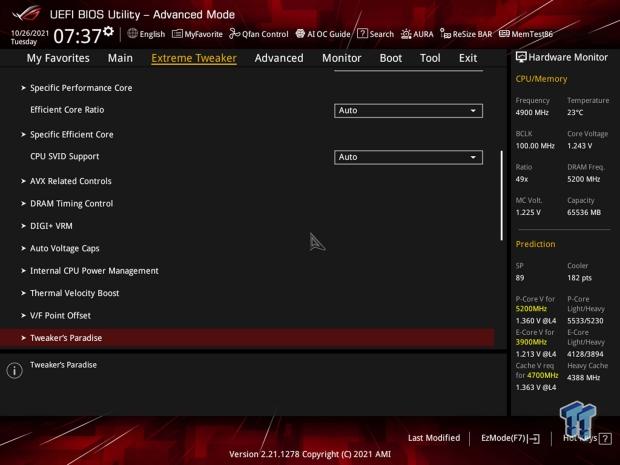The width and height of the screenshot is (620, 465).
Task: Click the Search question mark icon
Action: 362,34
